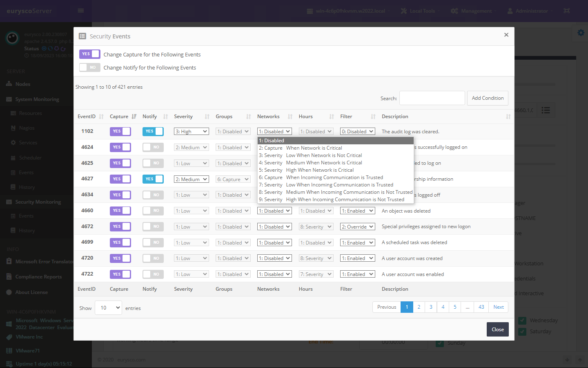The image size is (588, 368).
Task: Click the Security Events title list icon
Action: (x=82, y=36)
